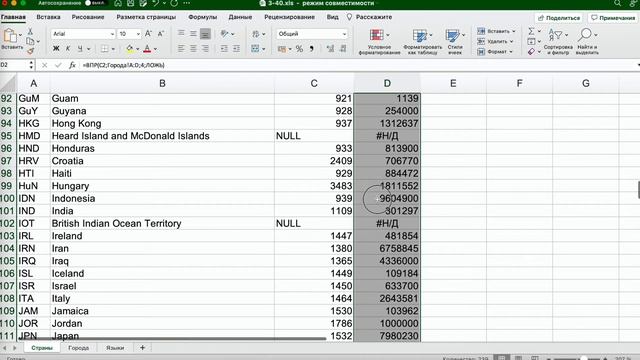Image resolution: width=640 pixels, height=360 pixels.
Task: Click Вставить cells button in ribbon
Action: click(496, 31)
